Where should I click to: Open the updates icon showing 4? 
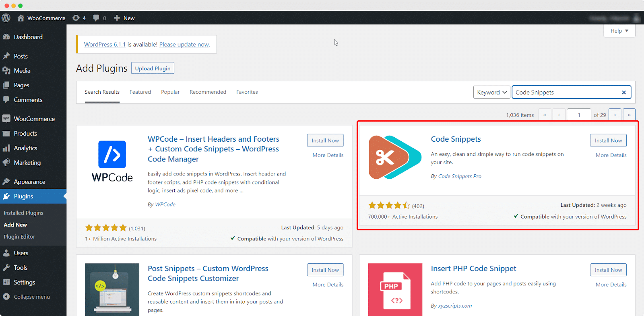76,18
